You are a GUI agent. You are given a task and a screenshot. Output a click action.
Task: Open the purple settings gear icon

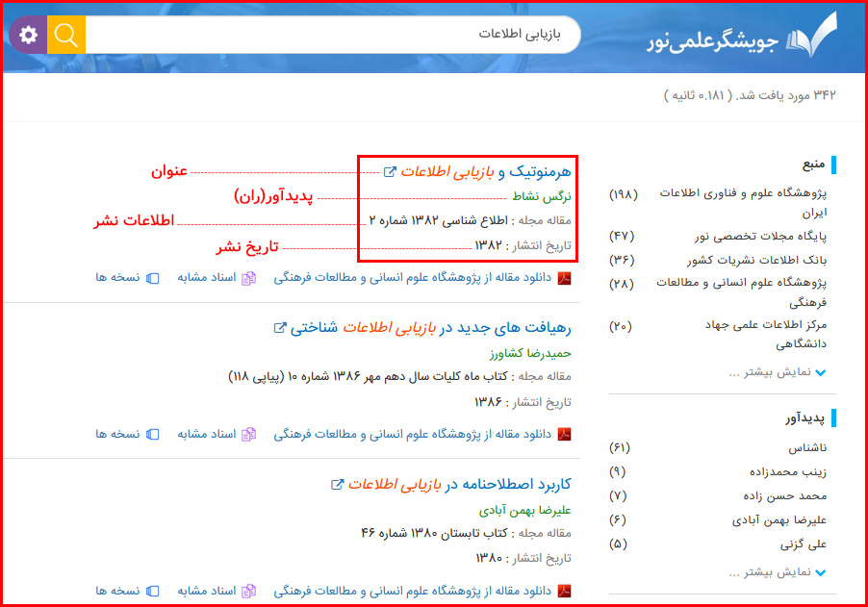(28, 36)
